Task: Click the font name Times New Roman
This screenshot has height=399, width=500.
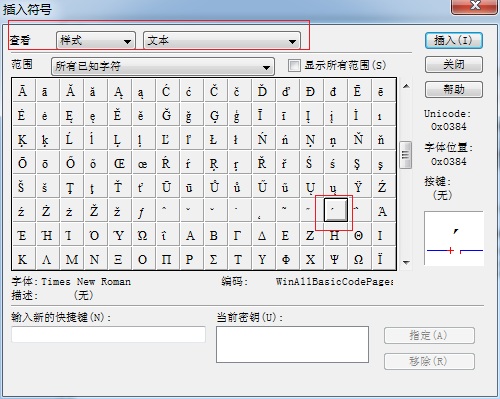Action: 86,282
